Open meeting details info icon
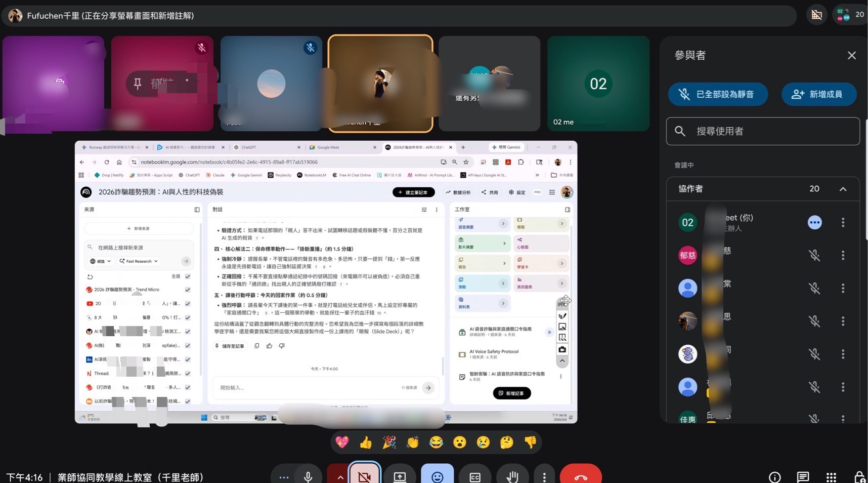Image resolution: width=868 pixels, height=483 pixels. (774, 477)
